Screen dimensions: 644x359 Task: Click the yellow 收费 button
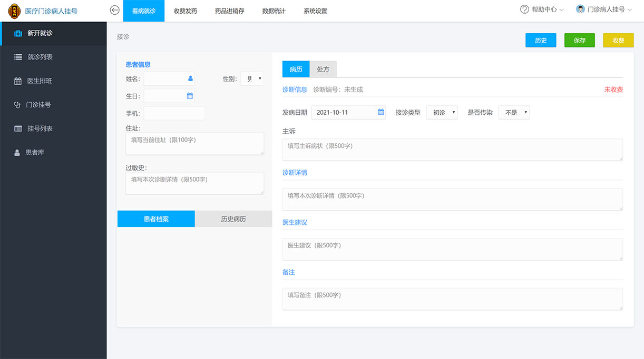coord(618,41)
